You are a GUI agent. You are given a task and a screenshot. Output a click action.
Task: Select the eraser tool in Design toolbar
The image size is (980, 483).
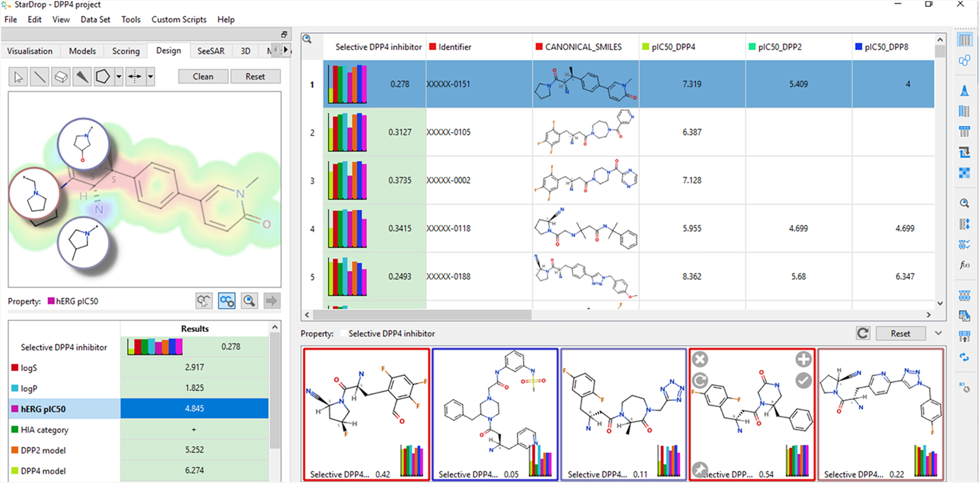coord(61,77)
